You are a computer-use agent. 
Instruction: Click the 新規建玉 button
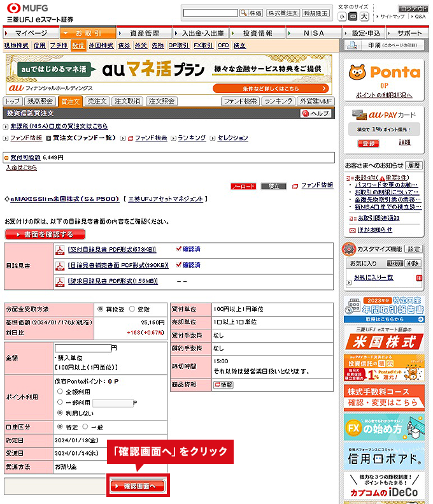316,13
